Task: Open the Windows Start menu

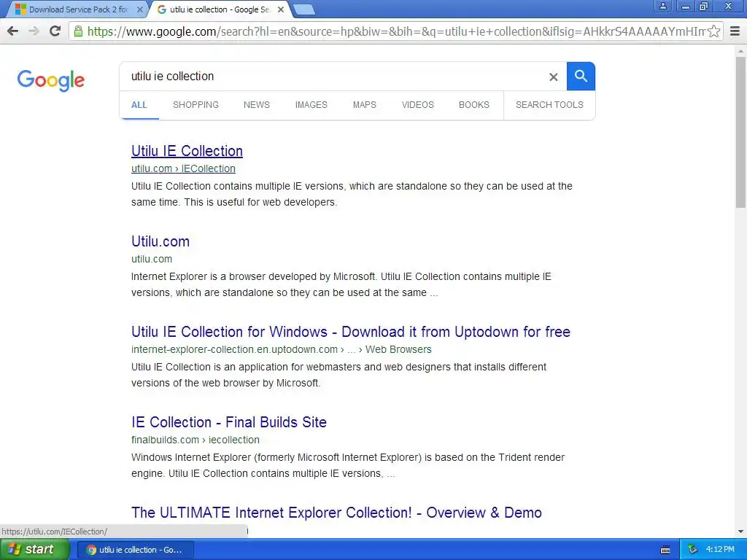Action: tap(34, 550)
